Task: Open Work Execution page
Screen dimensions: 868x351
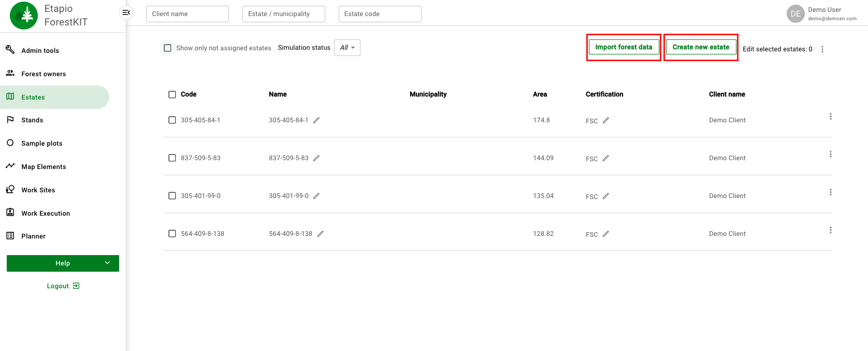Action: (x=46, y=213)
